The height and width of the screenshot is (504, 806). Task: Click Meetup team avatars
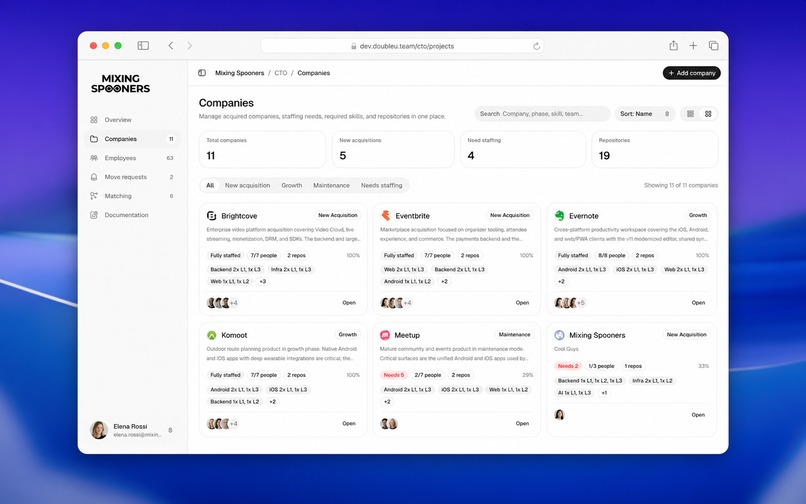[x=389, y=424]
